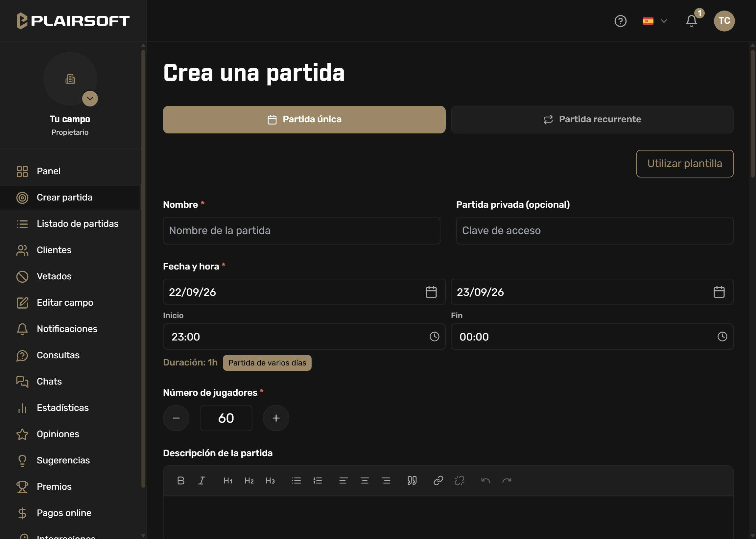
Task: Select Crear partida in sidebar
Action: [70, 198]
